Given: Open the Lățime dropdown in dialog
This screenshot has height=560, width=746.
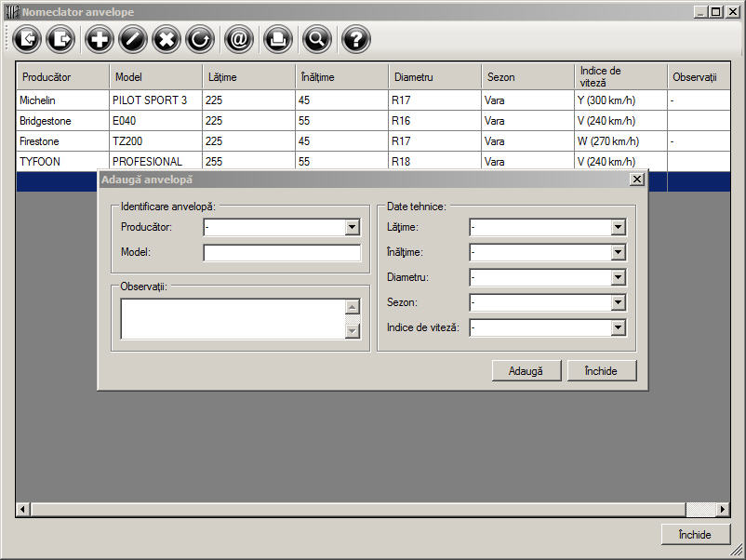Looking at the screenshot, I should pos(618,227).
